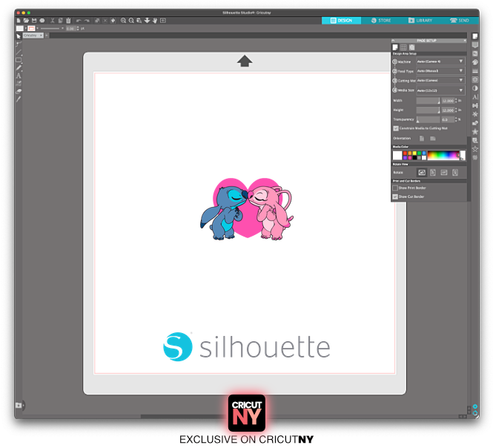
Task: Open the Media Size dropdown
Action: point(440,90)
